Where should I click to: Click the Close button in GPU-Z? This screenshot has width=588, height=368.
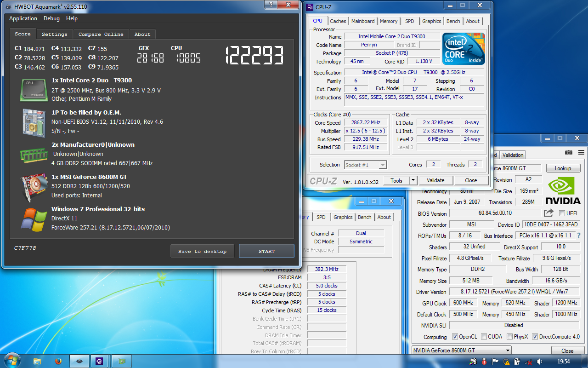567,351
